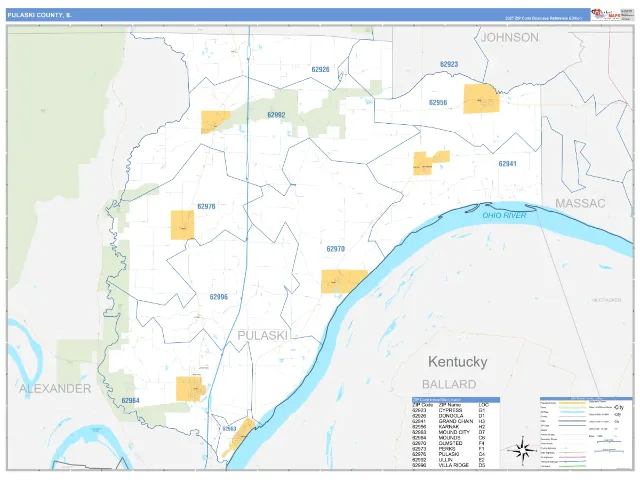This screenshot has width=640, height=480.
Task: Click the ALEXANDER county label
Action: [x=55, y=389]
